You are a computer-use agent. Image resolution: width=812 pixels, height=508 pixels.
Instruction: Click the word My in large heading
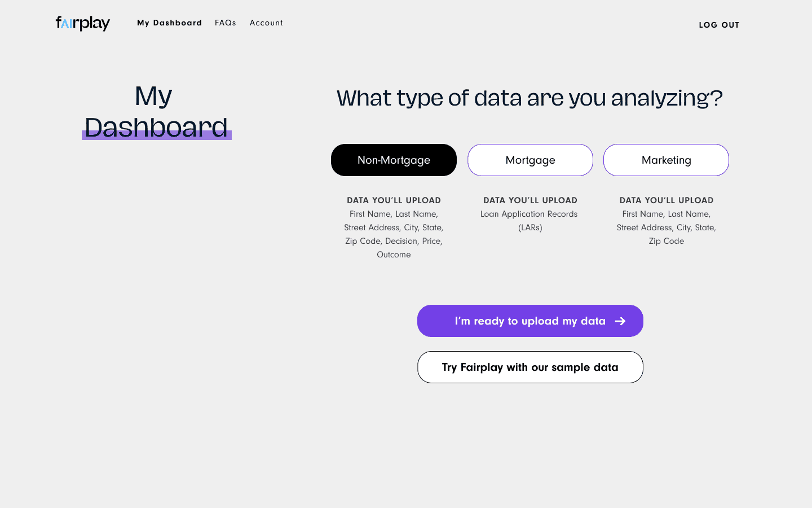point(153,96)
